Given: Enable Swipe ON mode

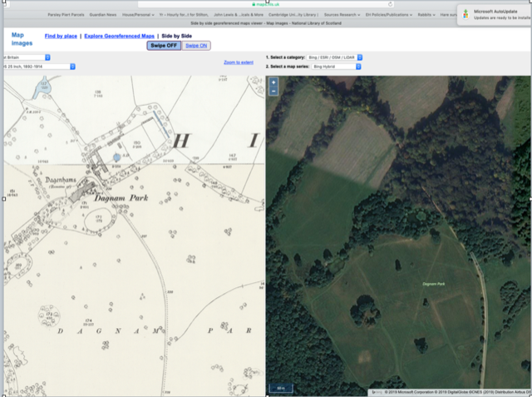Looking at the screenshot, I should coord(196,46).
